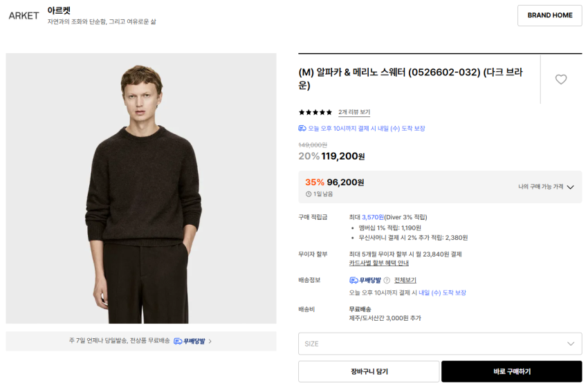The width and height of the screenshot is (588, 390).
Task: Click 전체보기 in the delivery info
Action: [x=405, y=280]
